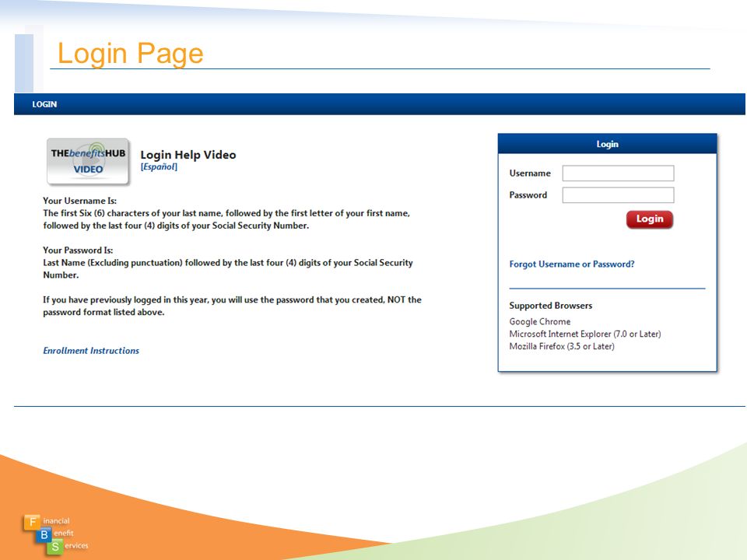This screenshot has height=560, width=747.
Task: Click the 'If you have previously logged in' note
Action: tap(232, 306)
